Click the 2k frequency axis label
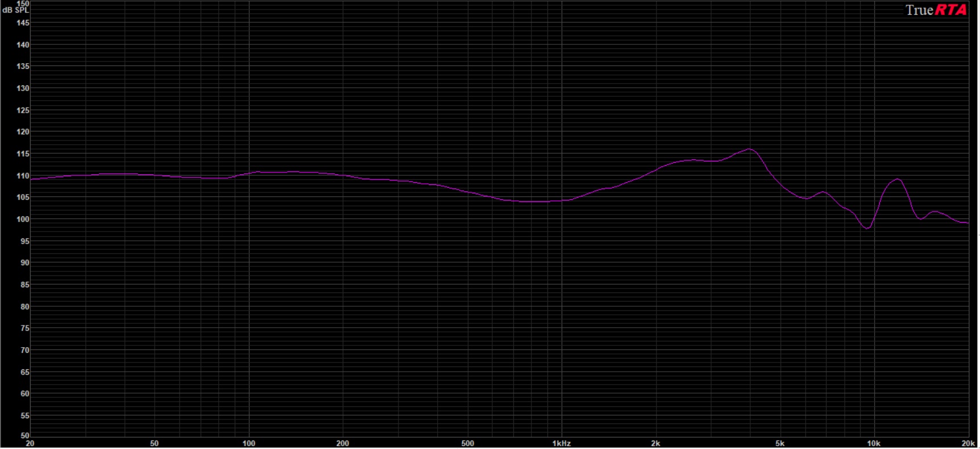The height and width of the screenshot is (449, 980). (x=655, y=443)
